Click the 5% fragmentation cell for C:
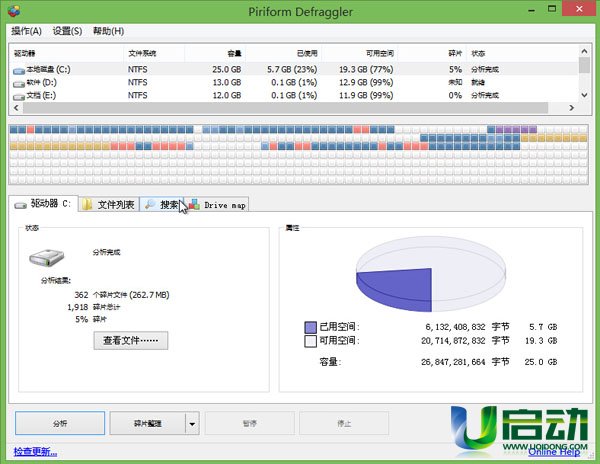Screen dimensions: 600x464 pyautogui.click(x=455, y=69)
